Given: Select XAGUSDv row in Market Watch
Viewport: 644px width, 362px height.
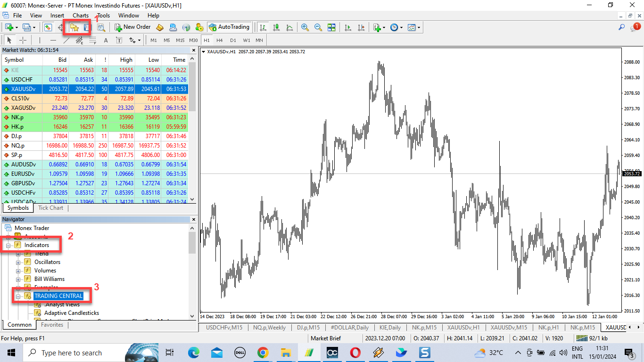Looking at the screenshot, I should [x=94, y=108].
